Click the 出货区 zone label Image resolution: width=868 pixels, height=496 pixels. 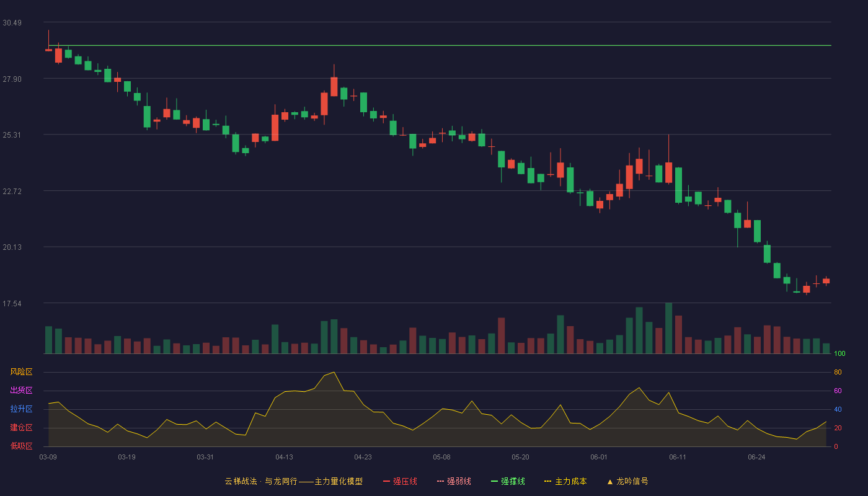click(21, 391)
